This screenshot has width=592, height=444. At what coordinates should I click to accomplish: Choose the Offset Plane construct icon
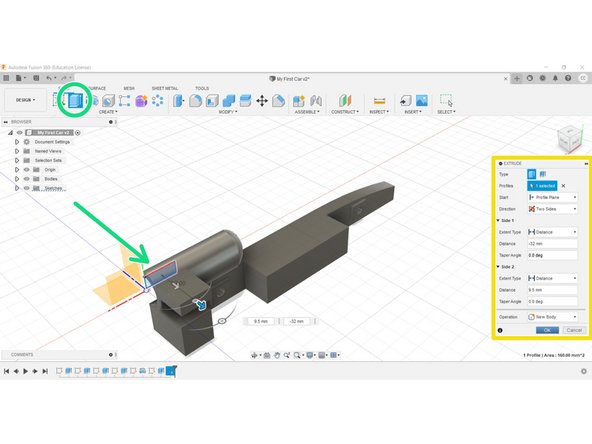point(345,101)
